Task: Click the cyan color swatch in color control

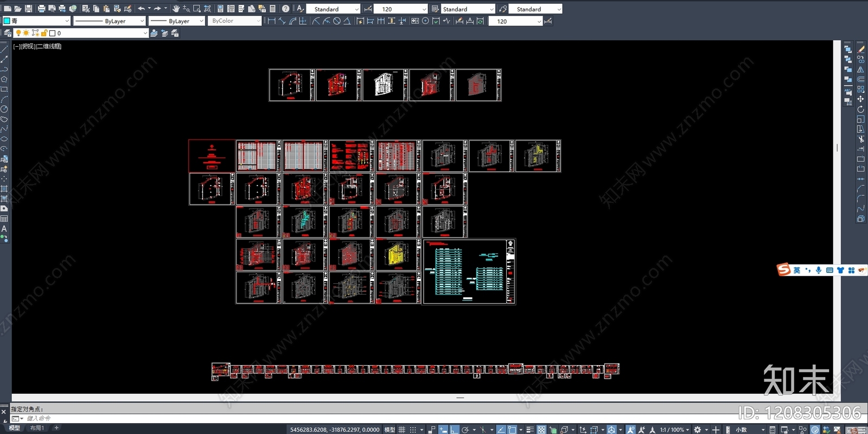Action: tap(7, 21)
